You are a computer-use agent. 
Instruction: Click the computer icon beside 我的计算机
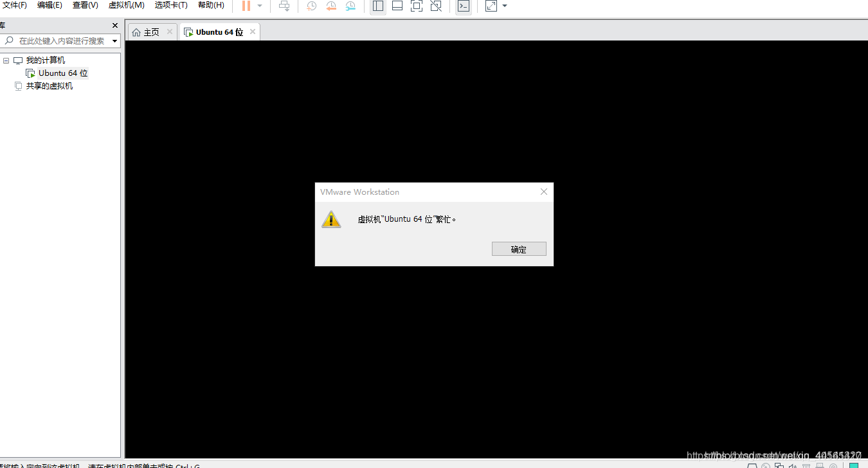tap(18, 60)
